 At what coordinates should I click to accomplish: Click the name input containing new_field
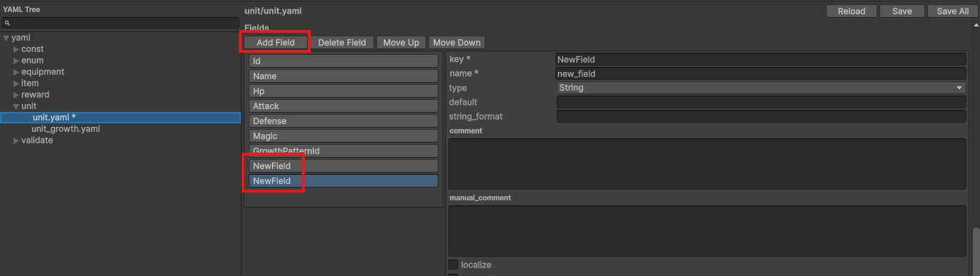761,73
